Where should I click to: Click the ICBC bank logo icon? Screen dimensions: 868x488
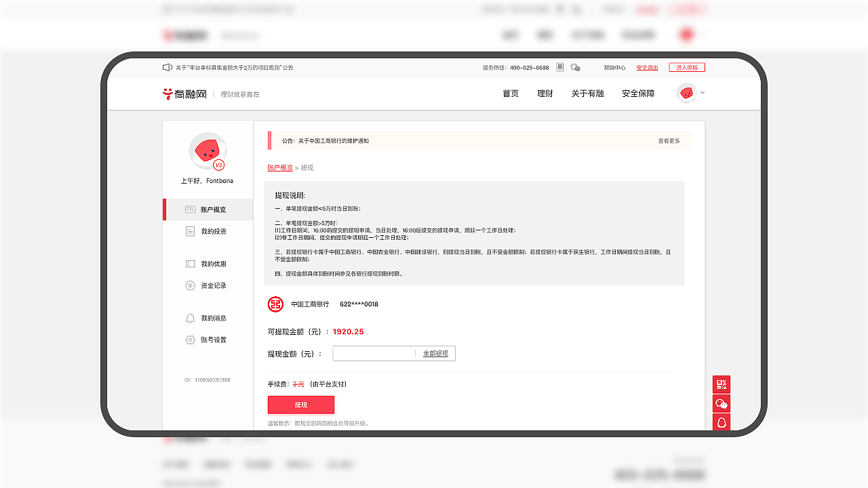click(275, 304)
